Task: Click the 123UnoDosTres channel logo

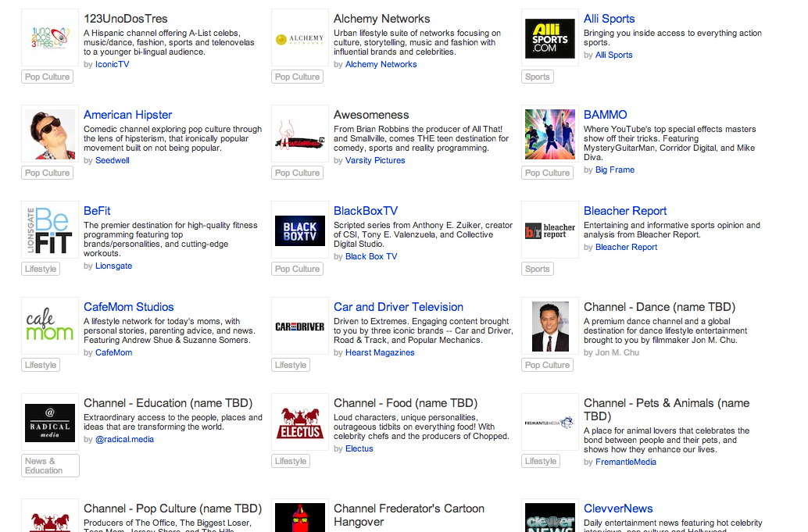Action: 50,37
